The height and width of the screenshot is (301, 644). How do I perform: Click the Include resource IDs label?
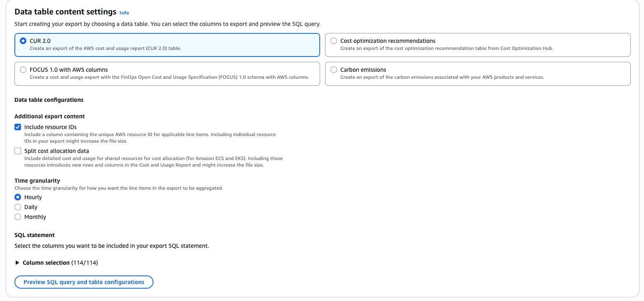coord(50,127)
